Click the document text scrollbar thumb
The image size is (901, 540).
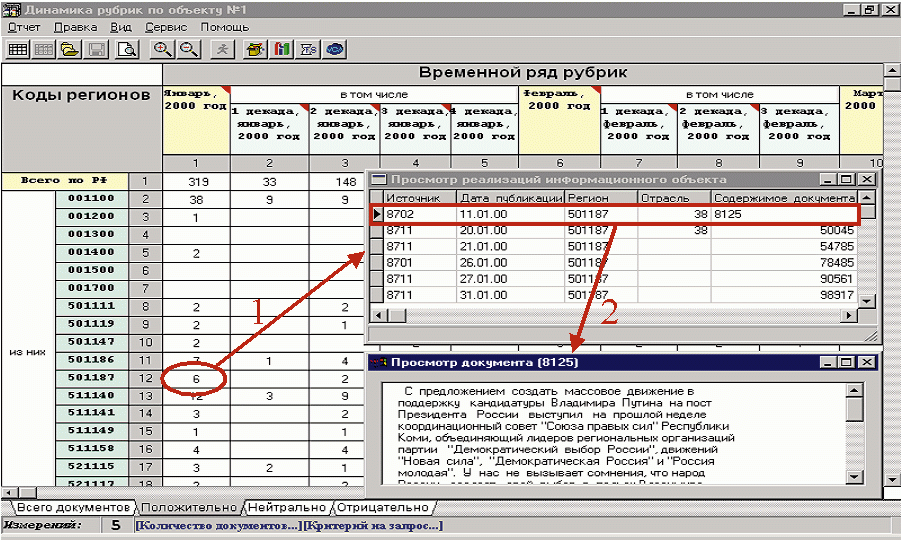point(854,410)
